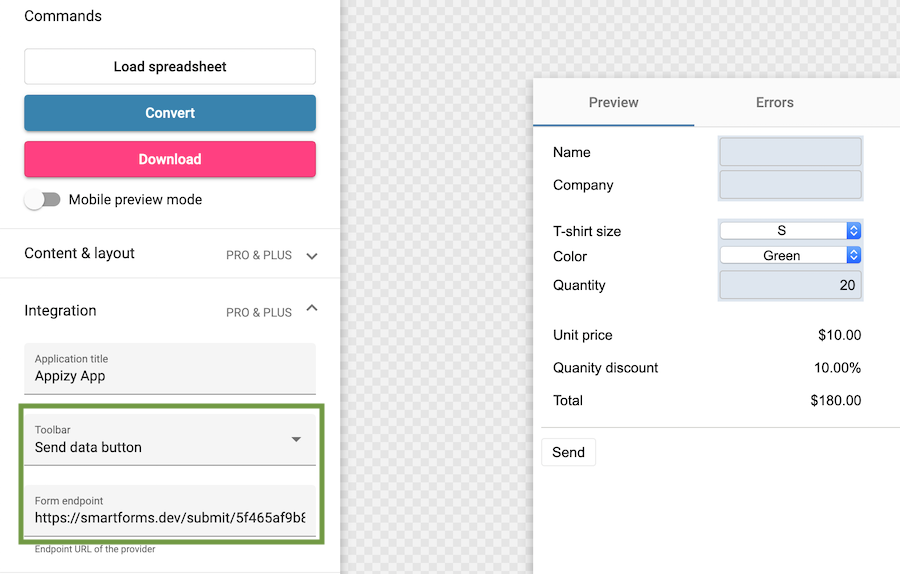Screen dimensions: 900x574
Task: Collapse the Integration section chevron
Action: pyautogui.click(x=312, y=308)
